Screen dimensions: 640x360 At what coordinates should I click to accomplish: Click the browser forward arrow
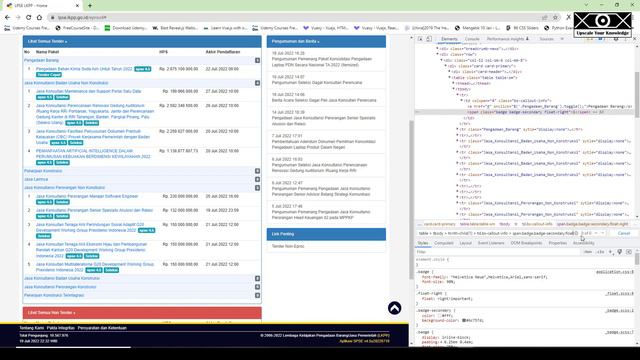pyautogui.click(x=18, y=18)
